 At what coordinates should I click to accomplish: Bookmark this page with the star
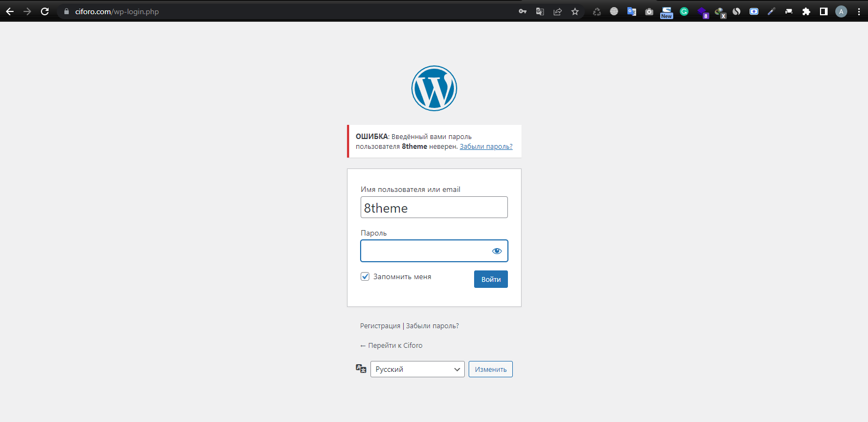pos(575,11)
